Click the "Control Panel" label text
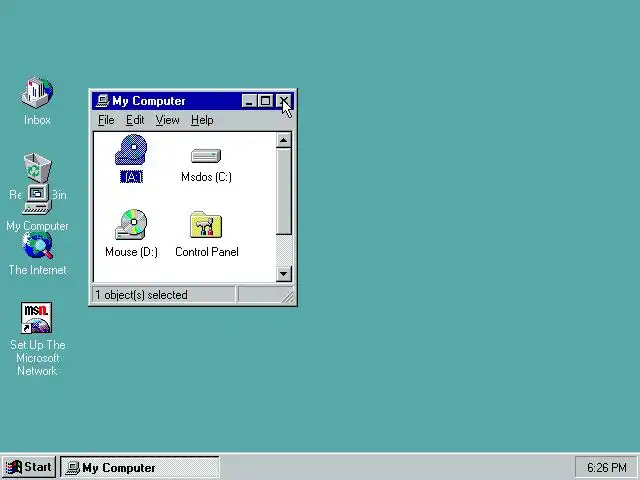640x480 pixels. click(x=207, y=252)
